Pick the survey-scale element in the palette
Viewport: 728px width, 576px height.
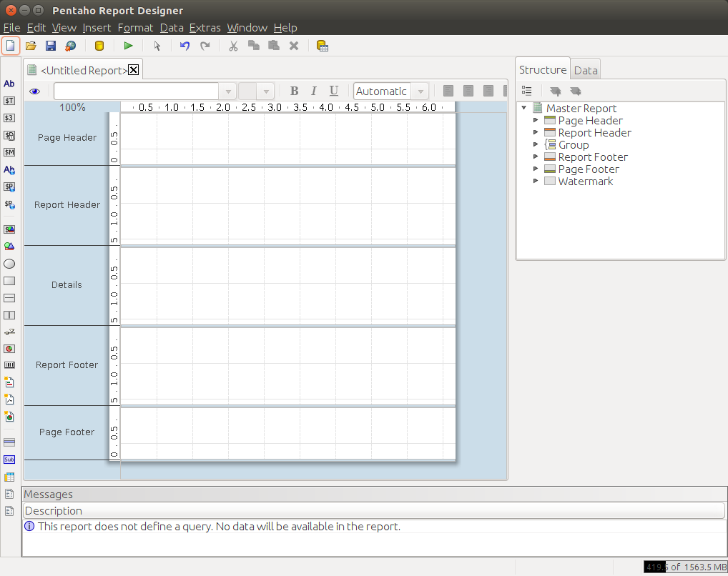point(9,332)
